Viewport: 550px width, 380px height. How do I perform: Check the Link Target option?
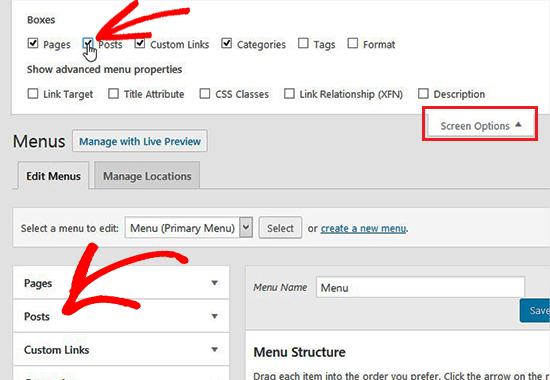coord(33,93)
